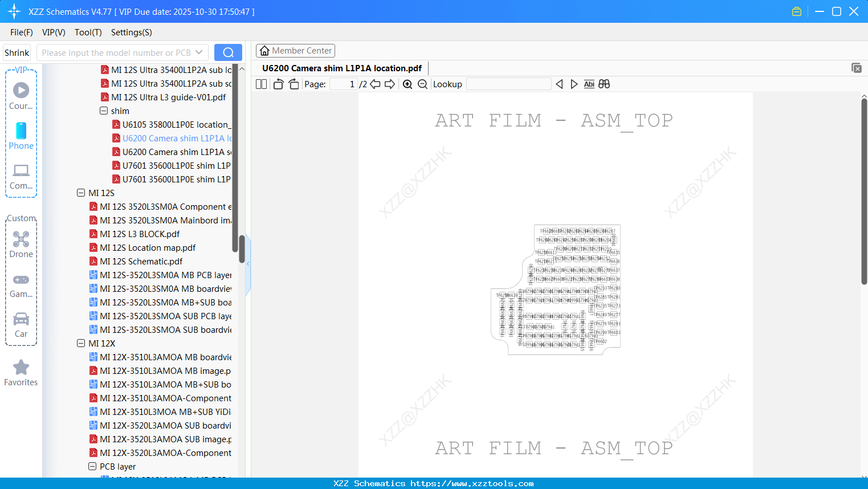The image size is (868, 489).
Task: Open the Tool(T) menu
Action: coord(88,32)
